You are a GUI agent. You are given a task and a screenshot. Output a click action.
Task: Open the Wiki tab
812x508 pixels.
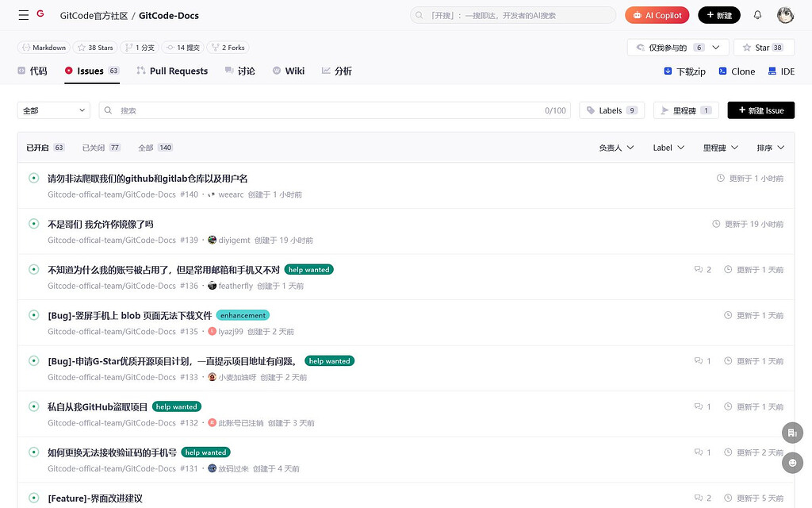pyautogui.click(x=289, y=71)
